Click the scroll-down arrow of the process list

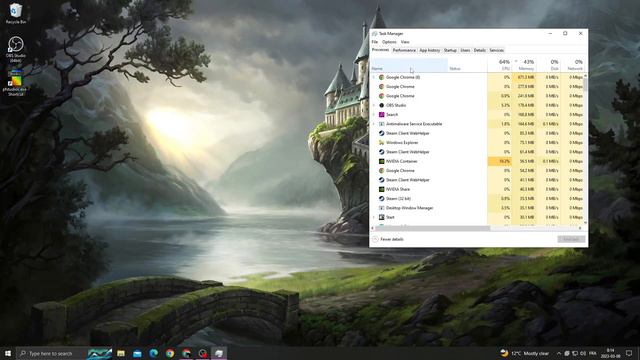(x=586, y=223)
